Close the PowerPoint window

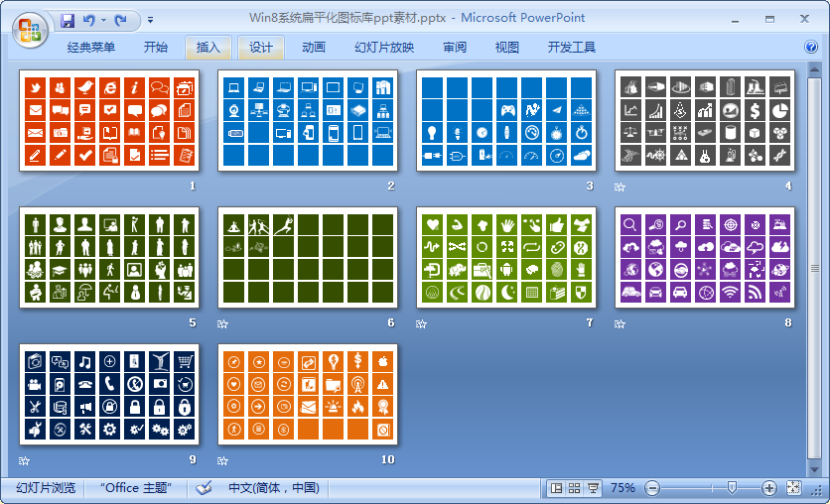tap(804, 19)
